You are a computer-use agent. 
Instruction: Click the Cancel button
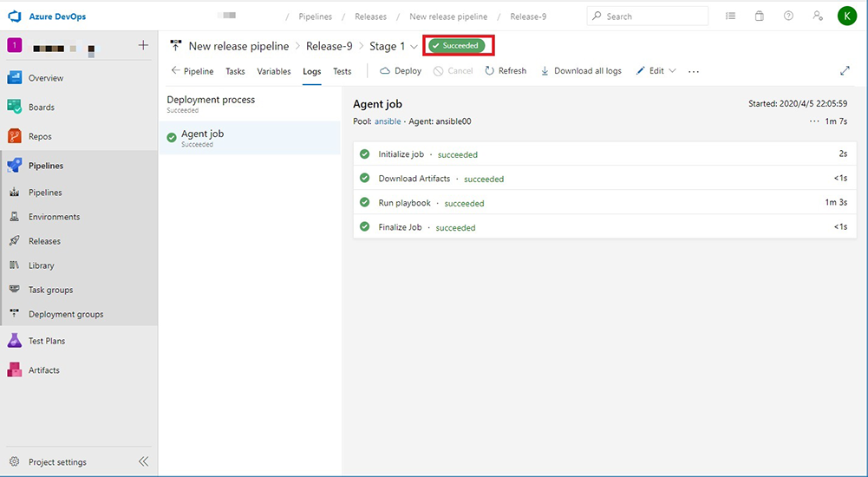tap(453, 71)
